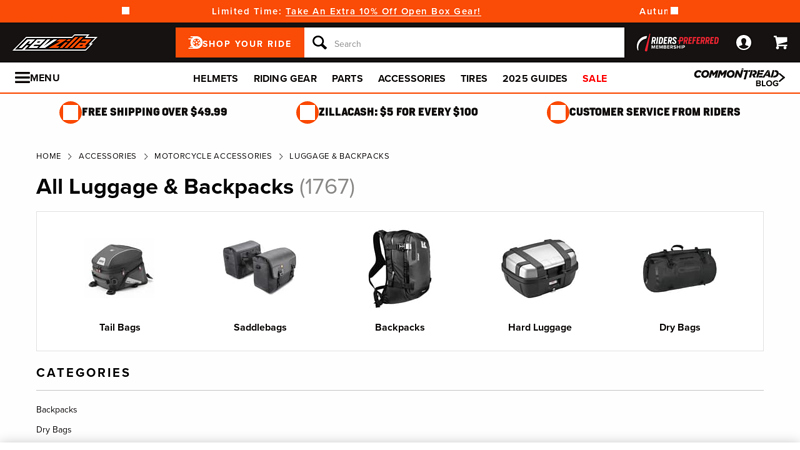Open the Helmets menu

(x=215, y=79)
